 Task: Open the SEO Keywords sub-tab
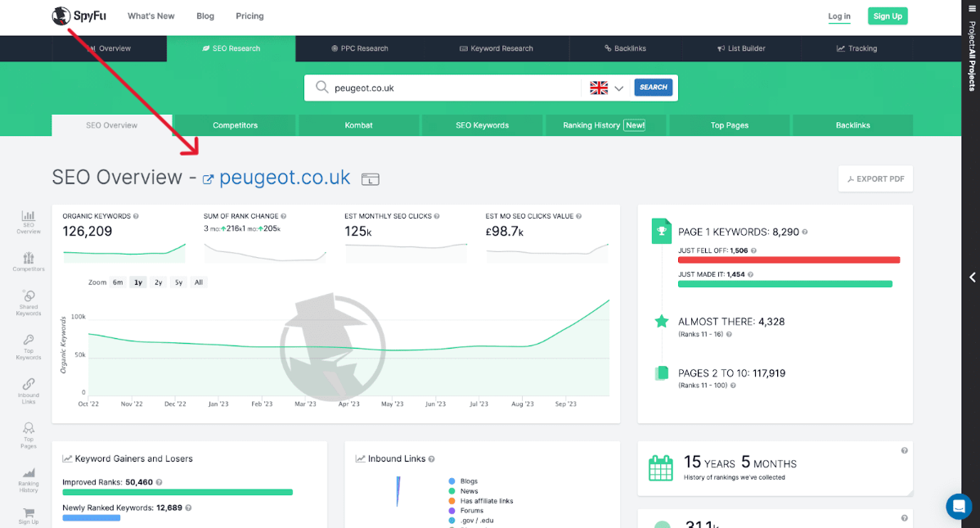point(483,125)
